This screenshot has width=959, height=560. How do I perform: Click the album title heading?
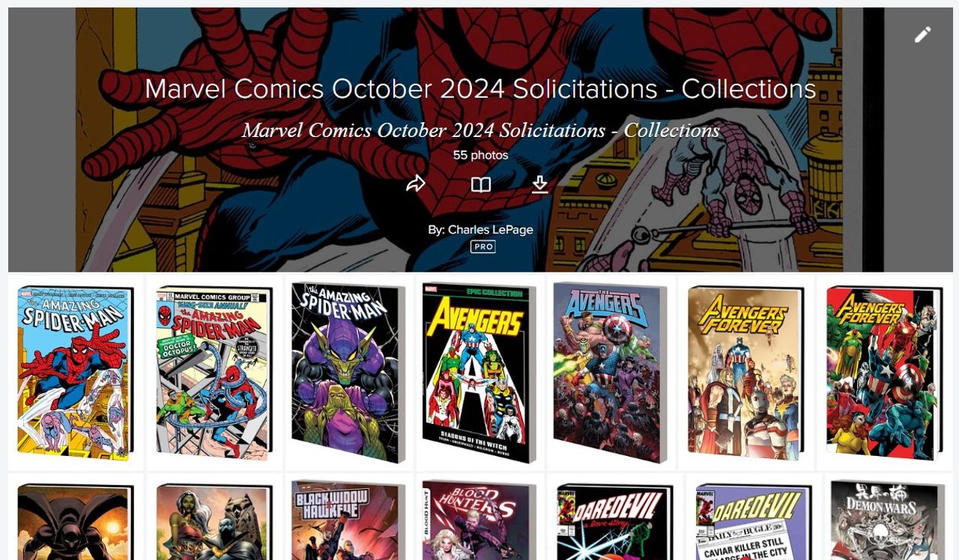[x=480, y=89]
